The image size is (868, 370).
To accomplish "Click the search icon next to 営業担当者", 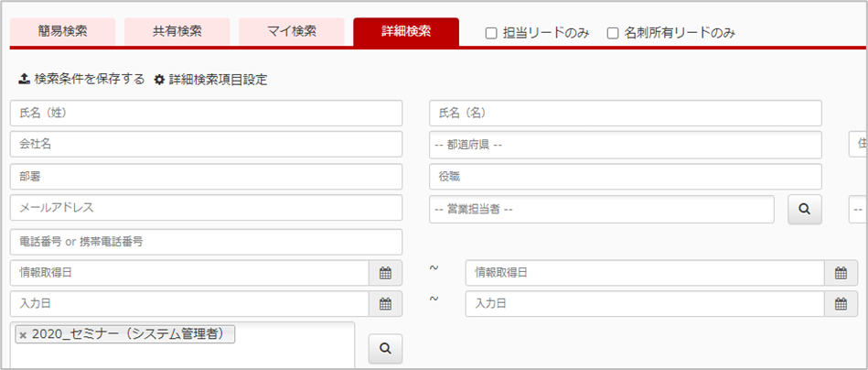I will coord(805,210).
